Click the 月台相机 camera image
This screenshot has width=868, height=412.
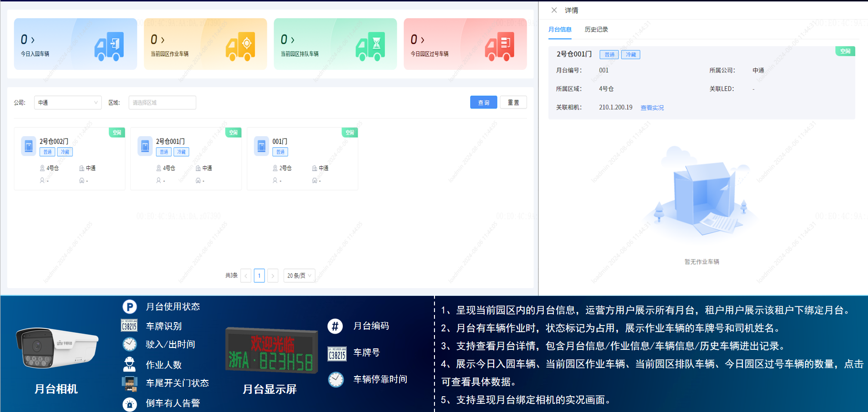(x=56, y=347)
